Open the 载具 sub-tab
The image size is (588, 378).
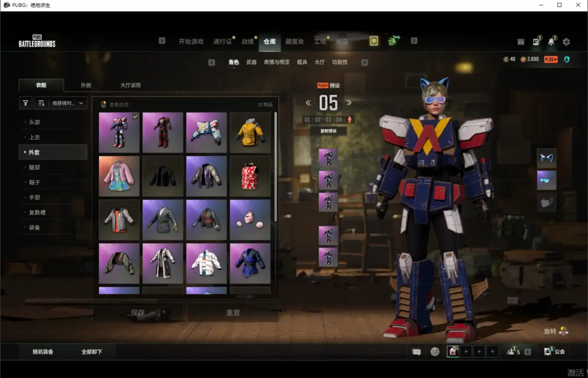[x=302, y=62]
